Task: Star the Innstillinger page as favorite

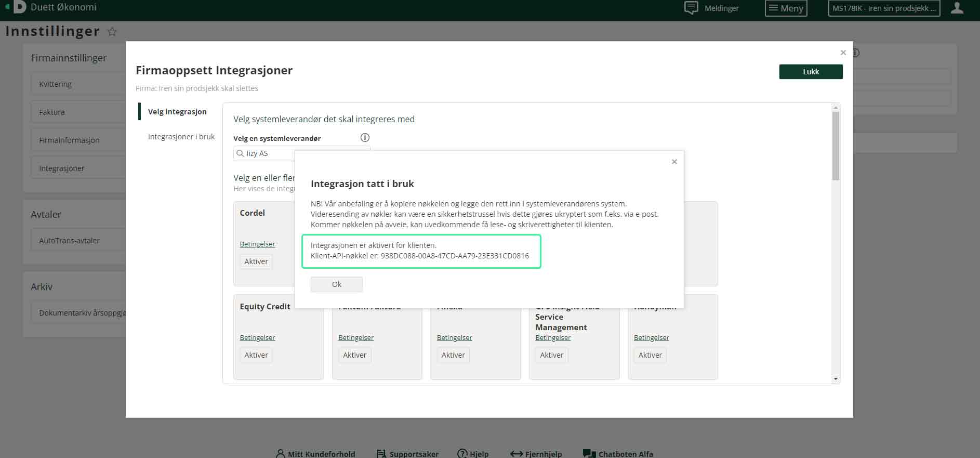Action: [112, 32]
